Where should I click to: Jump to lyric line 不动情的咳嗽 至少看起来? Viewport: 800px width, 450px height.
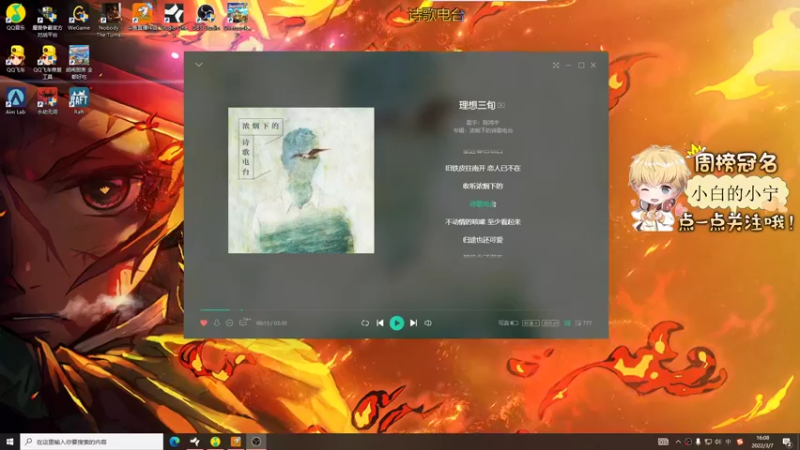483,222
